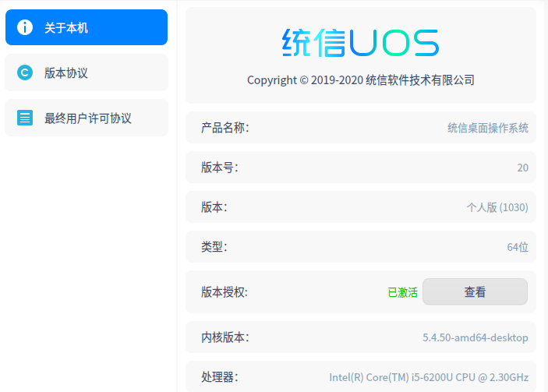Click the blue C icon for 版本协议
548x392 pixels.
[25, 73]
